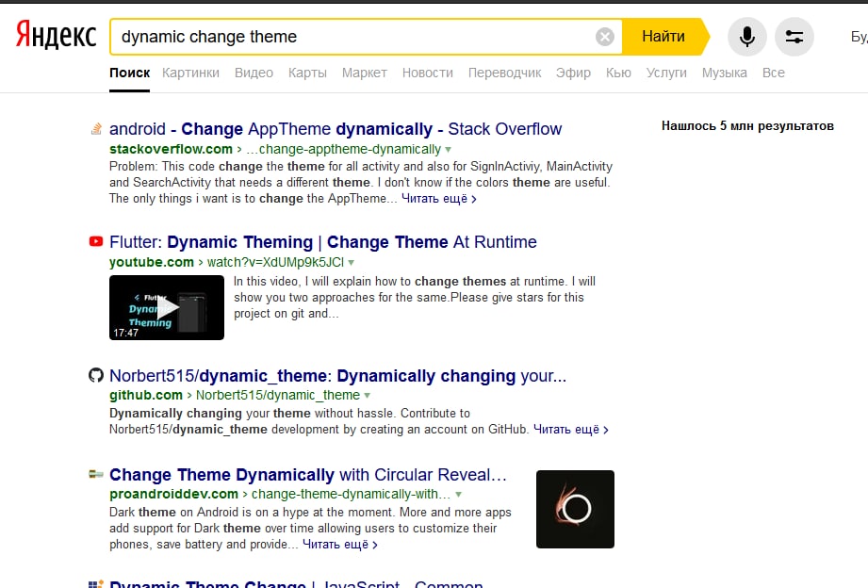Viewport: 868px width, 588px height.
Task: Open the Карты tab
Action: (307, 73)
